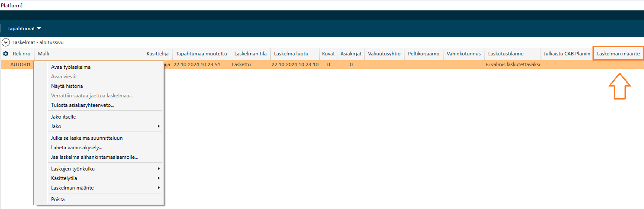Click the Asiakirjat column header

351,54
